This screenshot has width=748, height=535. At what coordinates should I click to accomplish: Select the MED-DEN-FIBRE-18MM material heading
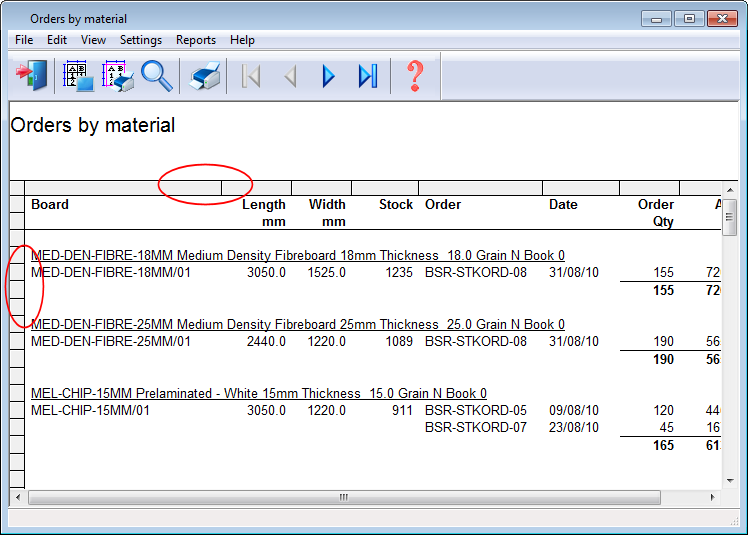(x=298, y=255)
